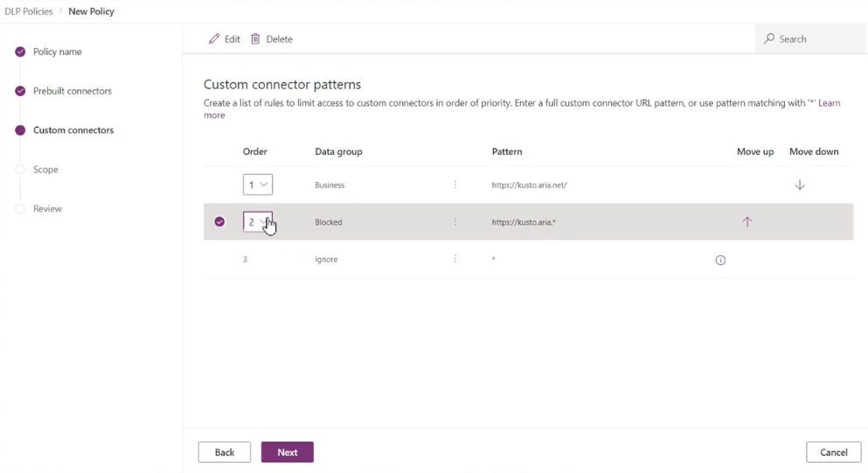Screen dimensions: 868x473
Task: Click the Pattern column header
Action: [x=506, y=152]
